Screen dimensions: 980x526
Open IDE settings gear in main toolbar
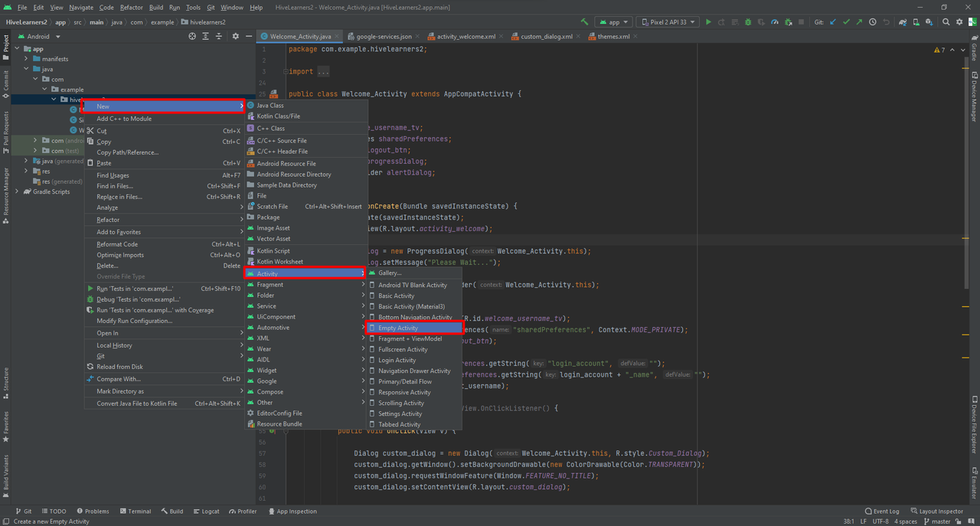tap(959, 22)
